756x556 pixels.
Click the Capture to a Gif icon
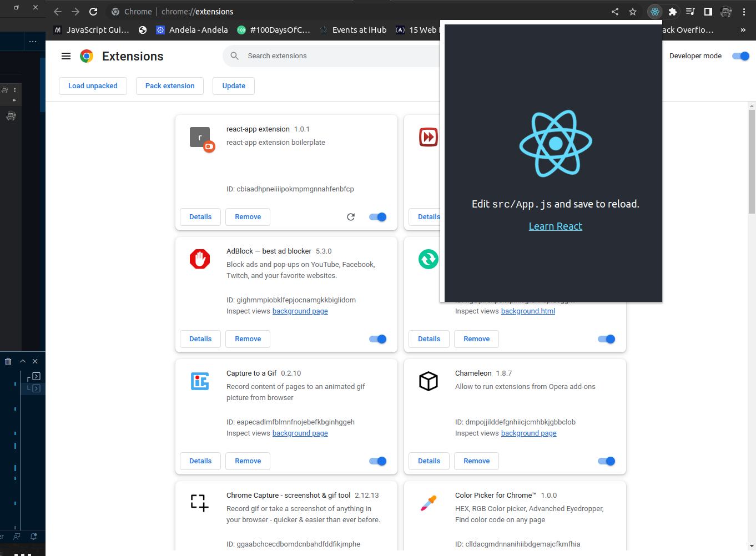coord(200,381)
